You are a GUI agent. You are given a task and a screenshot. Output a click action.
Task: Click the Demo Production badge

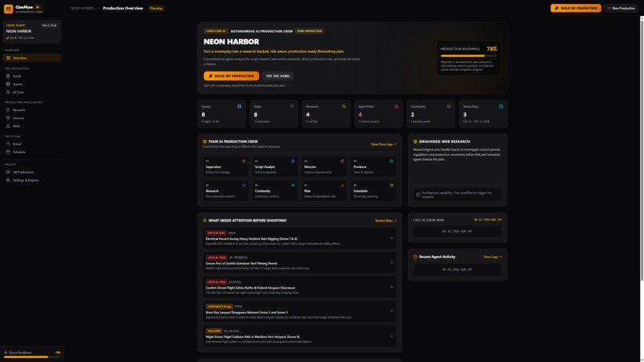click(x=309, y=31)
